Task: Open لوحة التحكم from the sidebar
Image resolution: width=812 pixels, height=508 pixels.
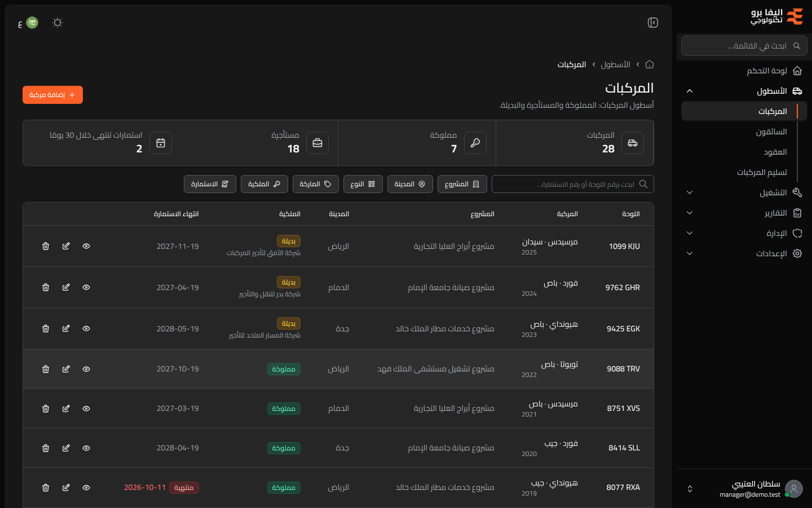Action: 744,71
